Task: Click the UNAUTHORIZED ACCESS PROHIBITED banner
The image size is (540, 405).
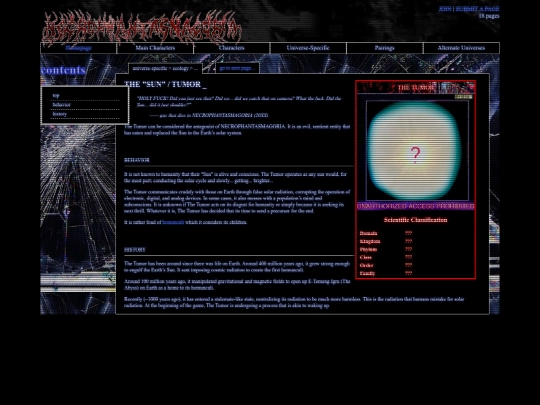Action: click(416, 206)
